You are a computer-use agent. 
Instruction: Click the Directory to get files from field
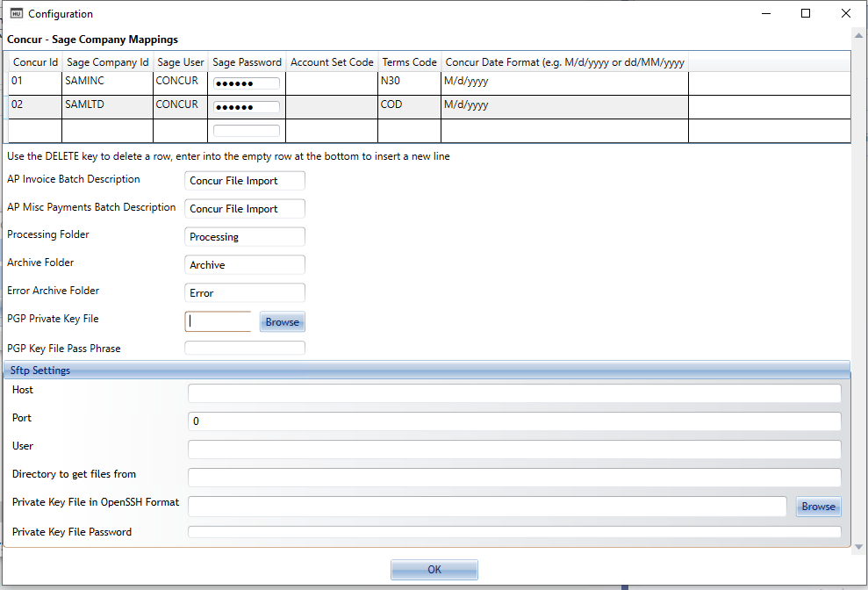coord(514,477)
